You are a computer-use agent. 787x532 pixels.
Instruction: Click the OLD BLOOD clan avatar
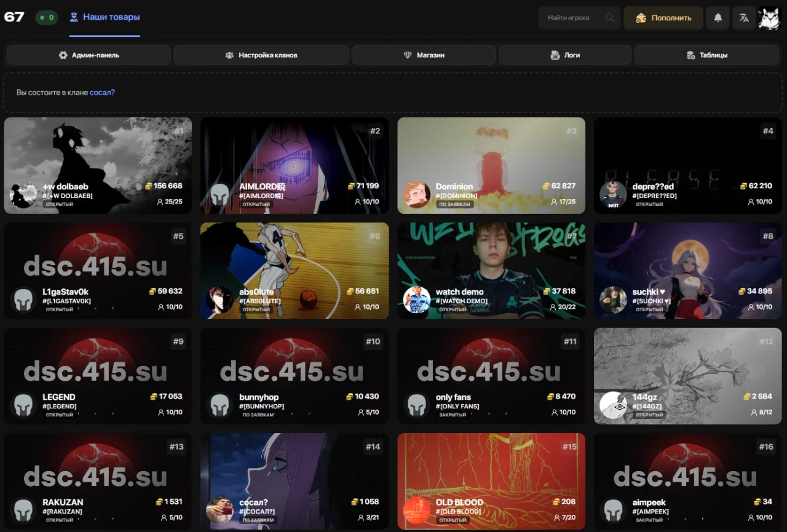(417, 510)
